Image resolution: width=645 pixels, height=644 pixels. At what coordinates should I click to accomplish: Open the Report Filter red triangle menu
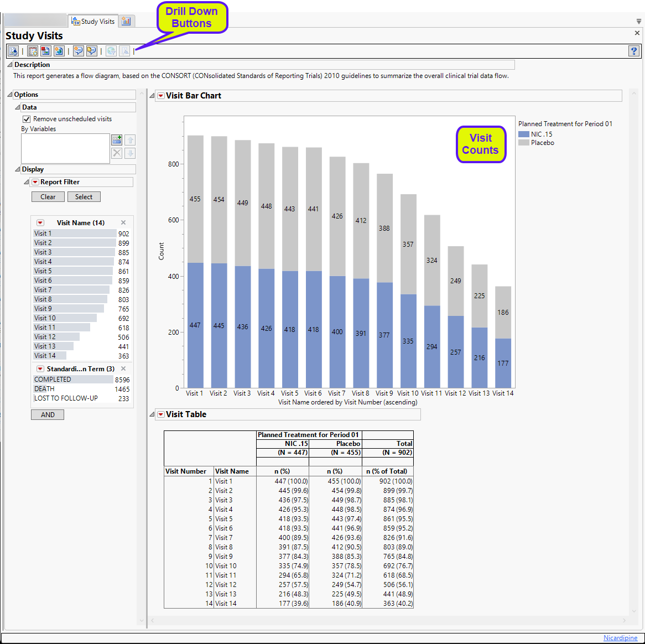[35, 182]
